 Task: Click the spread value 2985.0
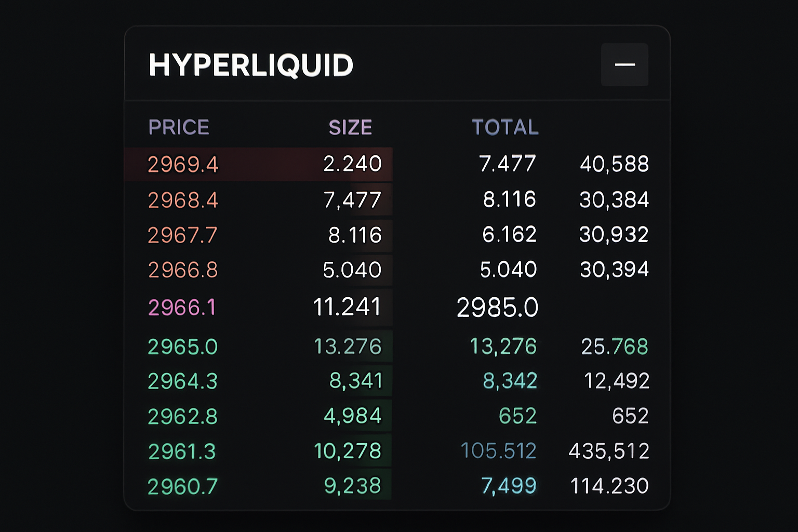(x=497, y=307)
